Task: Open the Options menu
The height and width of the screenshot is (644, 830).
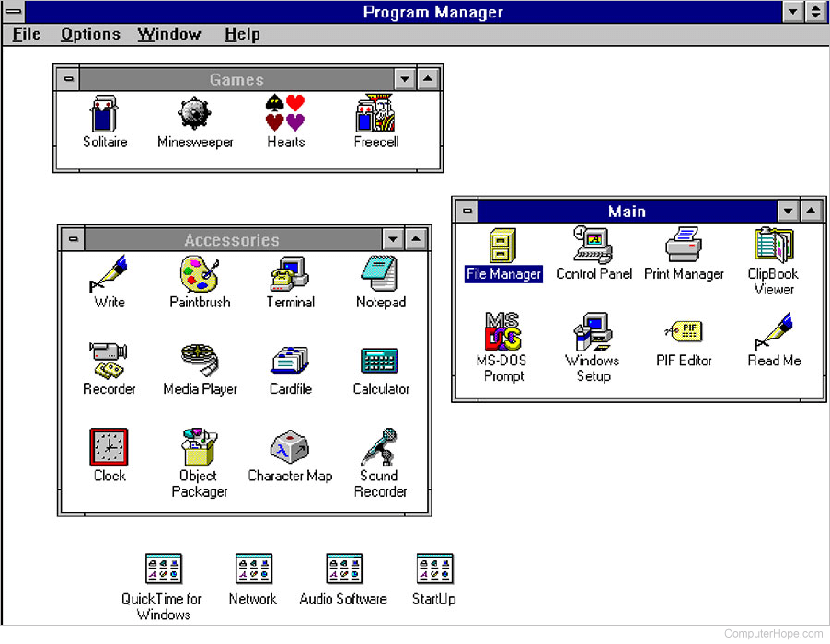Action: click(x=90, y=34)
